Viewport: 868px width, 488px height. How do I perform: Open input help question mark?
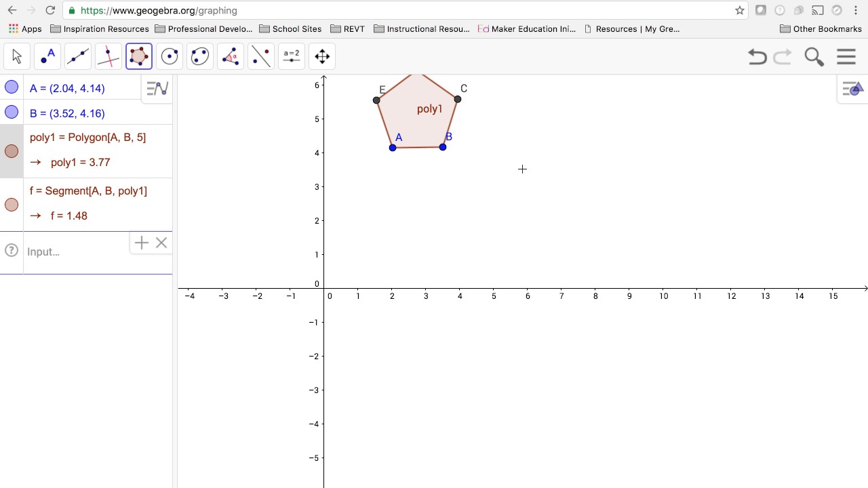12,251
